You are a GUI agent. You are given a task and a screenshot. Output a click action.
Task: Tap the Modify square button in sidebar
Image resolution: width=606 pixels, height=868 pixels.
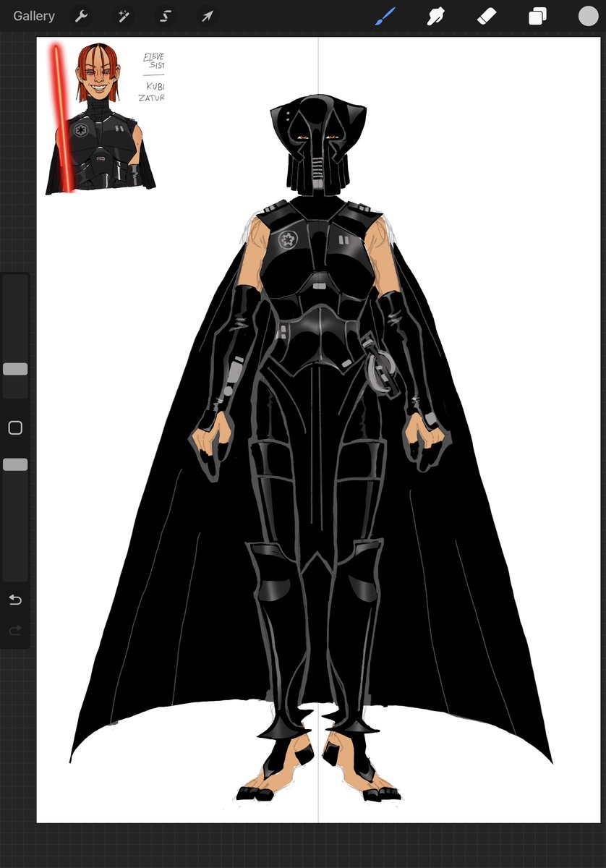tap(15, 428)
